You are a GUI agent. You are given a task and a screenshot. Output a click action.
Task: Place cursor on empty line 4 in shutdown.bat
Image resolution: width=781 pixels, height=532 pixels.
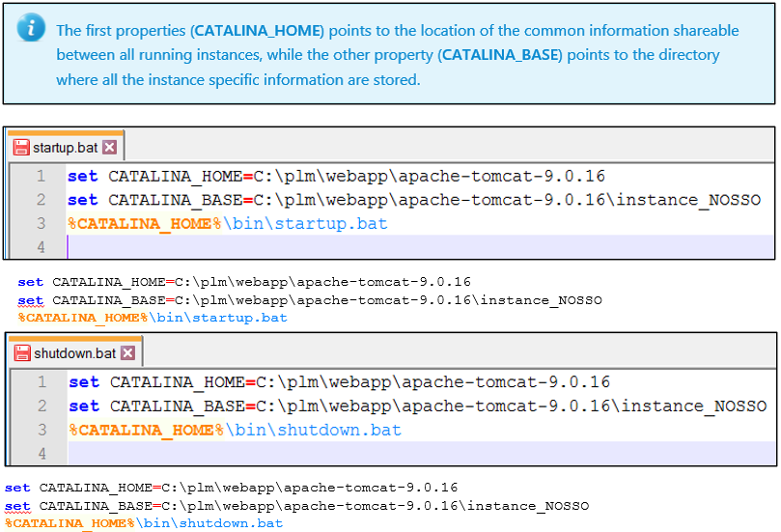point(386,453)
